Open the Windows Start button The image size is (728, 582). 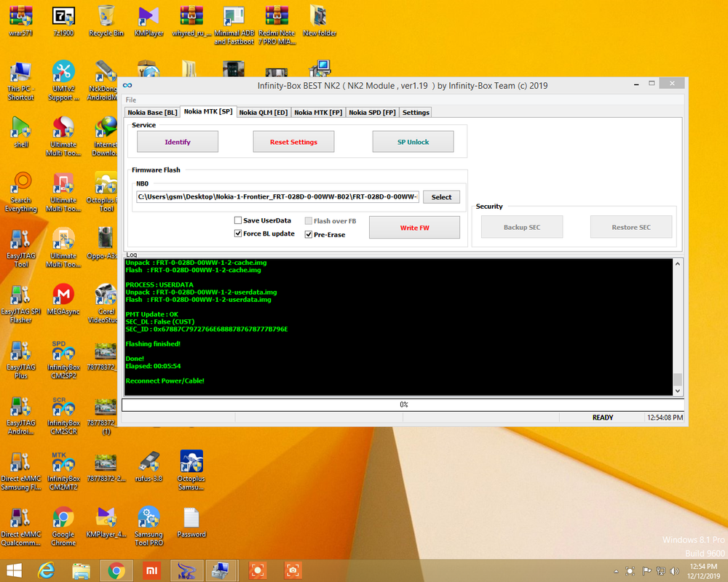tap(14, 570)
